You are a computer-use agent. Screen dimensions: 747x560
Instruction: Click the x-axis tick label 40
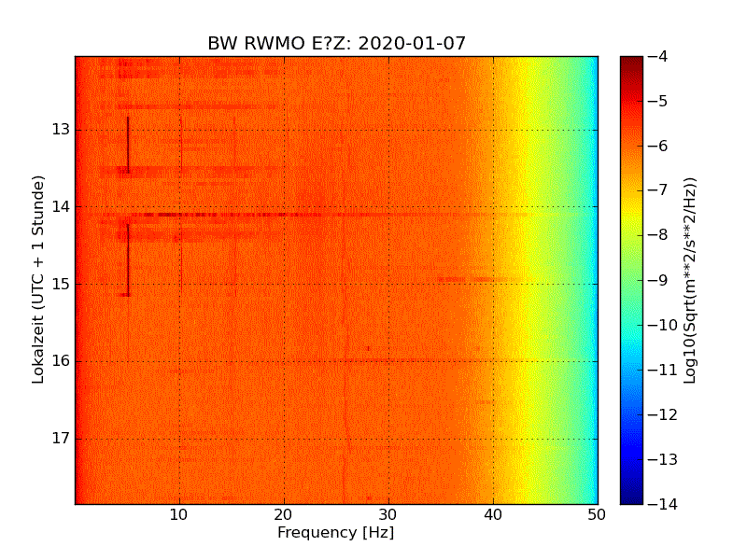pos(493,515)
